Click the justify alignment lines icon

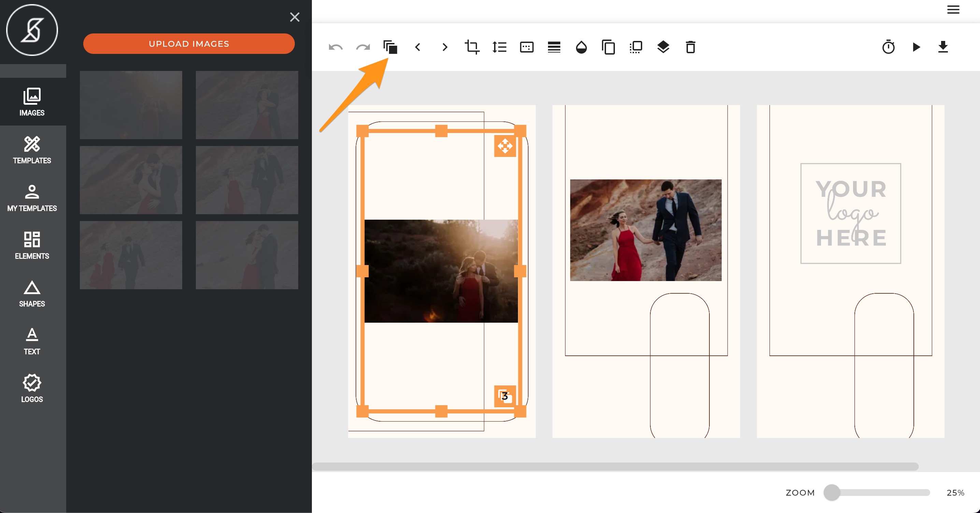coord(554,47)
